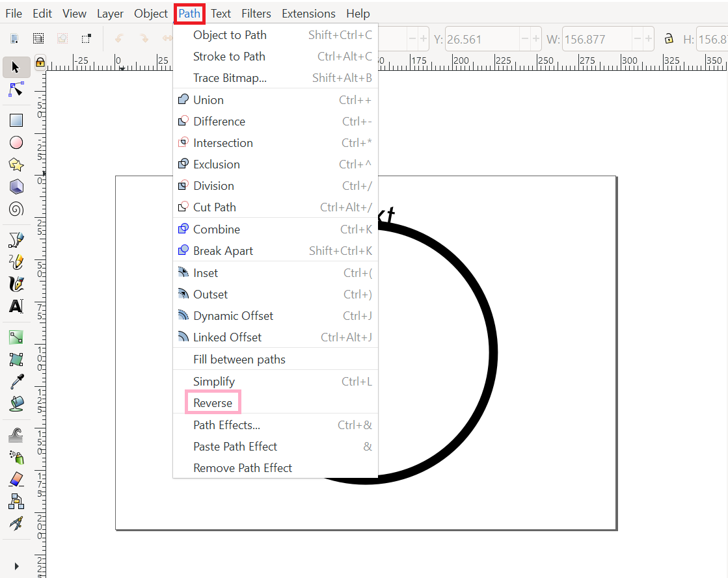
Task: Click select all in all layers icon
Action: click(x=38, y=38)
